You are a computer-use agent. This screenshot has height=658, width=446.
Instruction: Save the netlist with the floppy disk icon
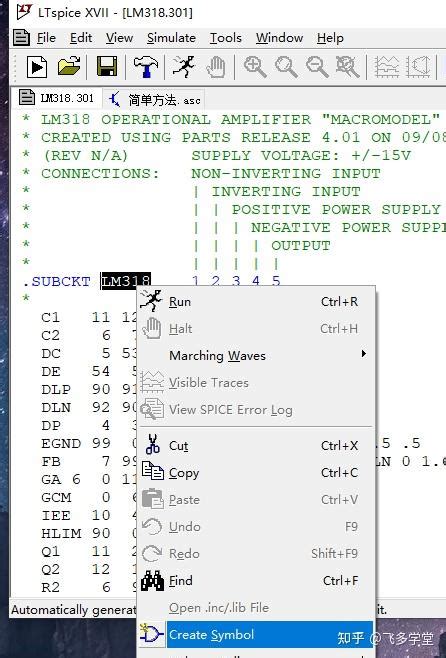(107, 66)
